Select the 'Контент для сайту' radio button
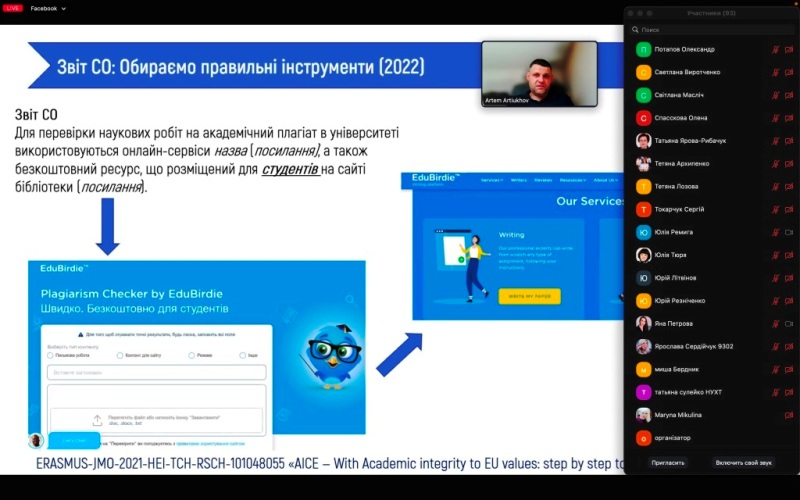Image resolution: width=800 pixels, height=500 pixels. [120, 355]
